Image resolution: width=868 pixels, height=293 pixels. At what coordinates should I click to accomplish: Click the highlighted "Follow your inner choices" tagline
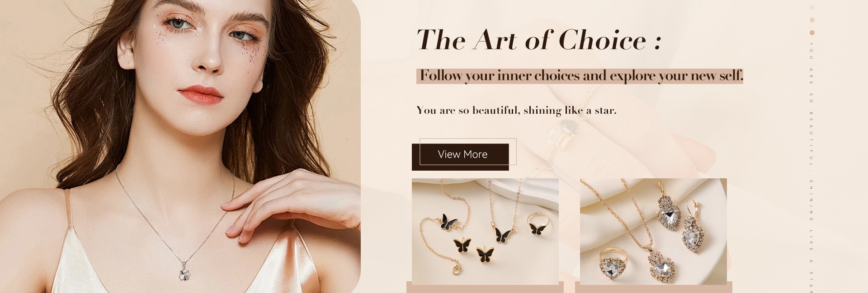(580, 75)
